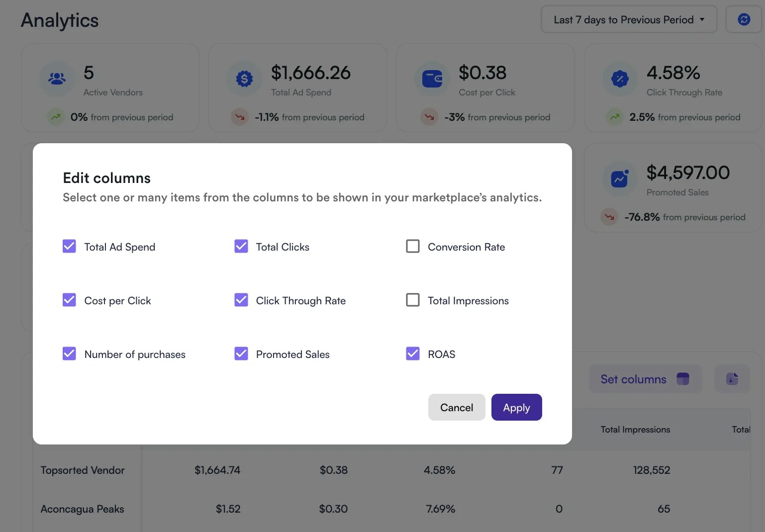The width and height of the screenshot is (765, 532).
Task: Click the Cost per Click wallet icon
Action: [432, 78]
